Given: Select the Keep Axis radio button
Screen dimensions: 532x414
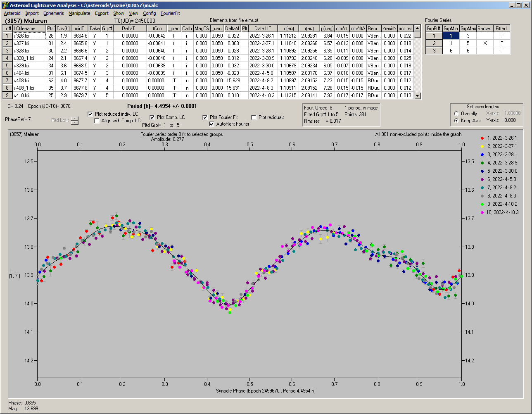Looking at the screenshot, I should [x=456, y=121].
